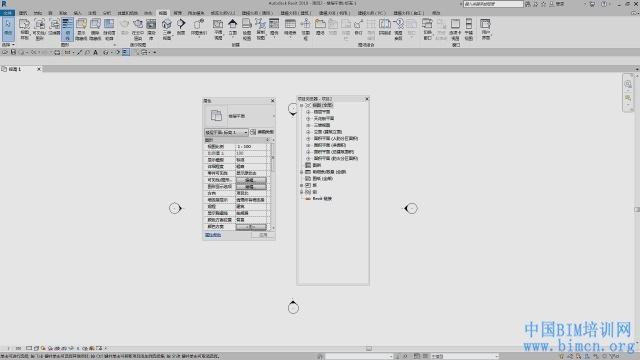Open the Legends ribbon tool
Screen dimensions: 640x360
pyautogui.click(x=274, y=27)
